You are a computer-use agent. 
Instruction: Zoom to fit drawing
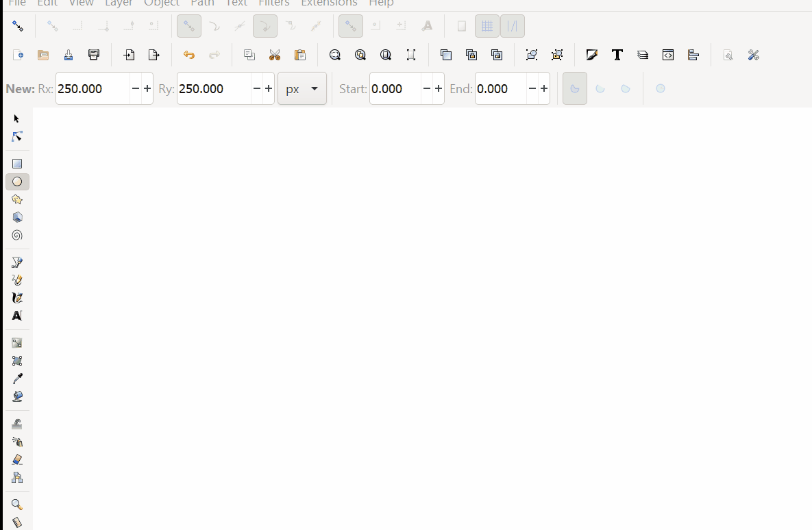coord(360,55)
